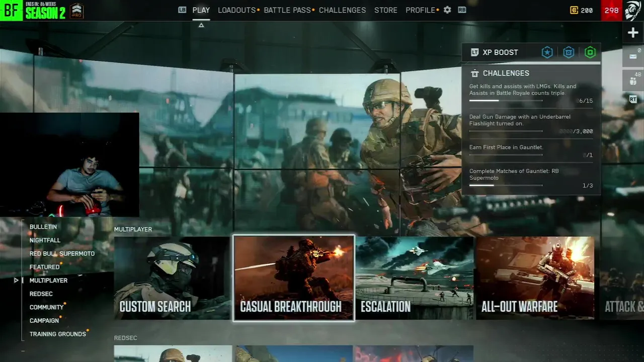Click the gold Battlefield coin icon
The image size is (644, 362).
tap(574, 10)
